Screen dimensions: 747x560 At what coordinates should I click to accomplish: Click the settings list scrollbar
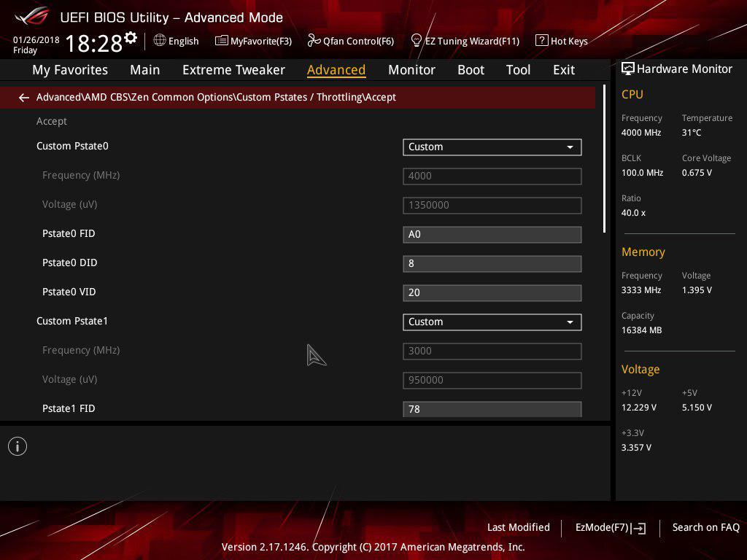click(604, 158)
